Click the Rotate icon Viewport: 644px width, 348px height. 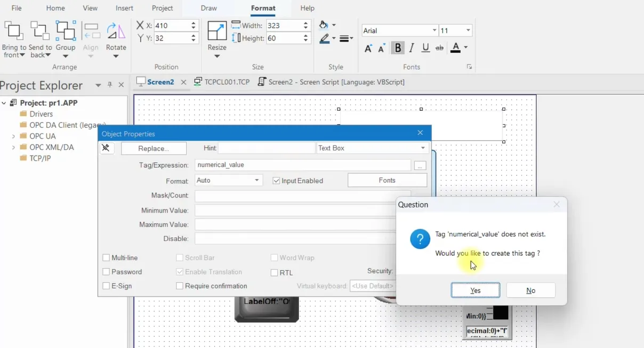pos(116,31)
